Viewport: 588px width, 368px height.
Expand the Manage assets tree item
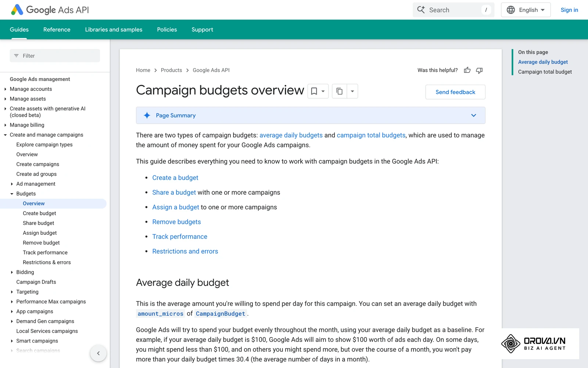[x=5, y=99]
